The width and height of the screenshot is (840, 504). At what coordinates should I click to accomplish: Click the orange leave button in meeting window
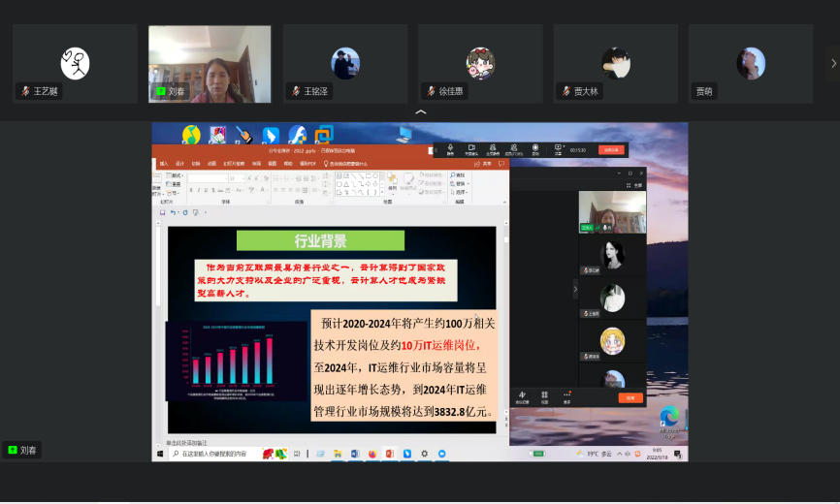[630, 397]
